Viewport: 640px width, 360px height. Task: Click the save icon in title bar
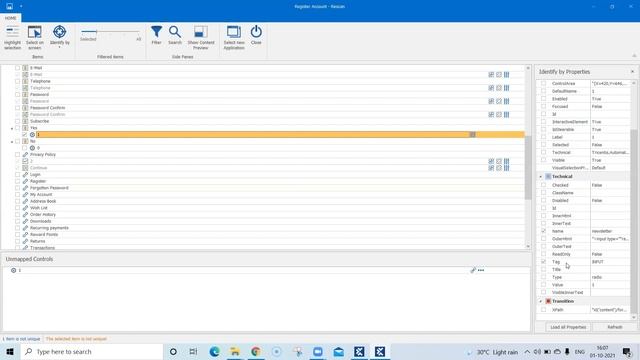coord(9,6)
